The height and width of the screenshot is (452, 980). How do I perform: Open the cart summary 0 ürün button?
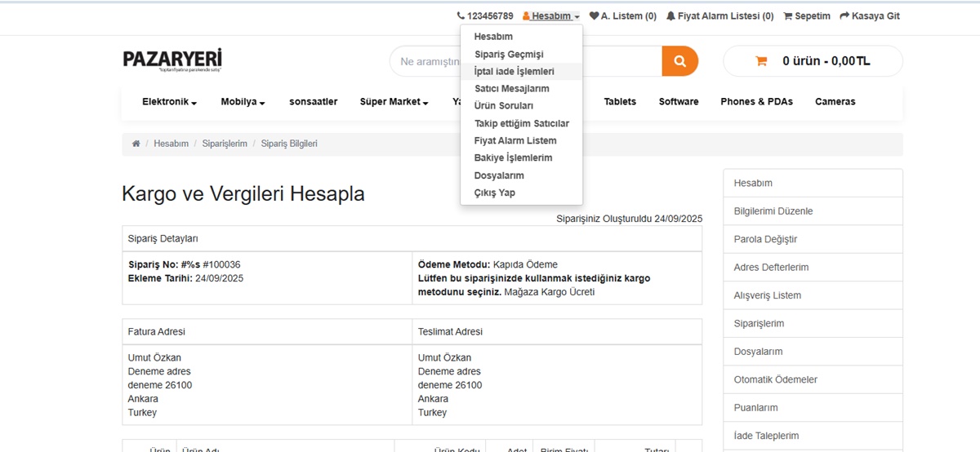(813, 61)
